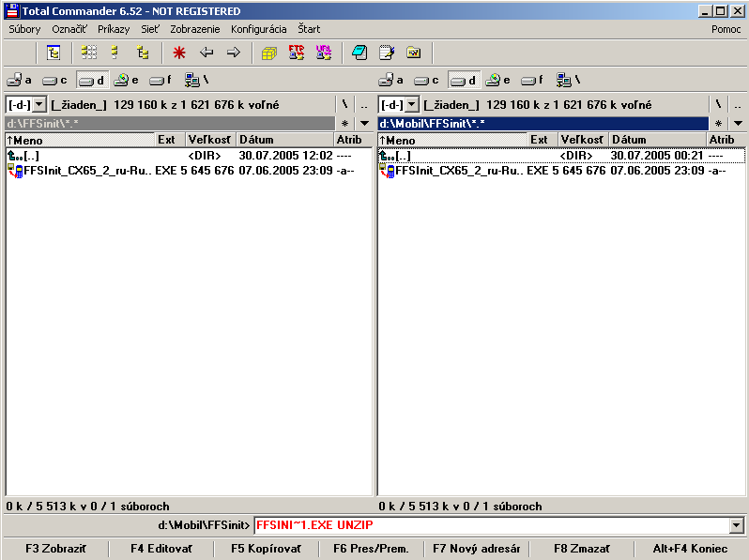This screenshot has height=560, width=749.
Task: Select drive c in right panel
Action: 426,81
